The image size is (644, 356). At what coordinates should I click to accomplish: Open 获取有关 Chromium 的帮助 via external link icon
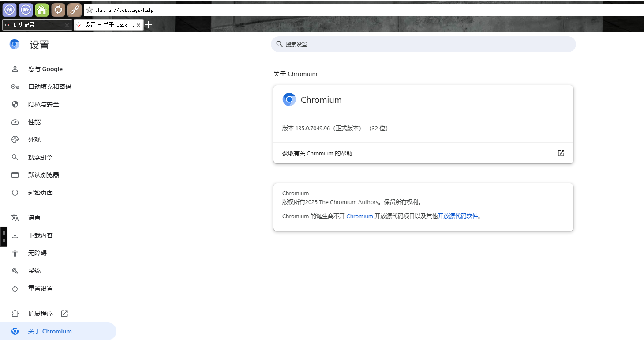point(561,153)
